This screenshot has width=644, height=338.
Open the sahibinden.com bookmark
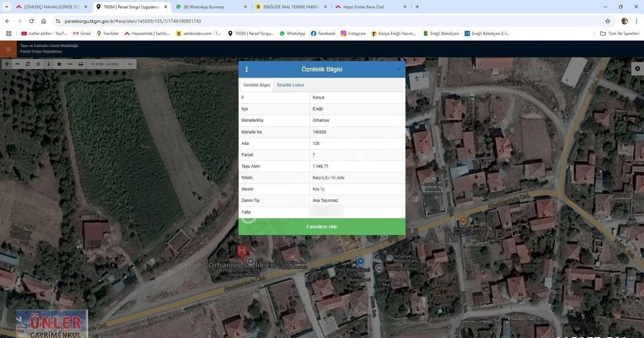tap(198, 33)
